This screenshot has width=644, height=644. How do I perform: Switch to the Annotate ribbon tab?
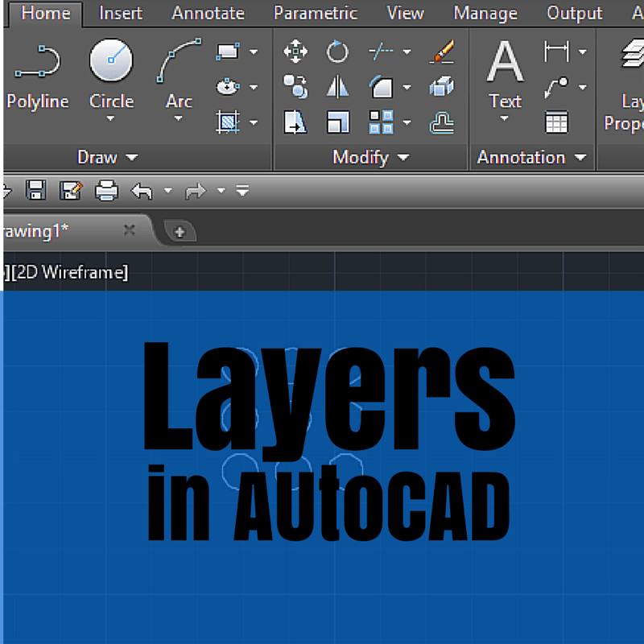(208, 14)
